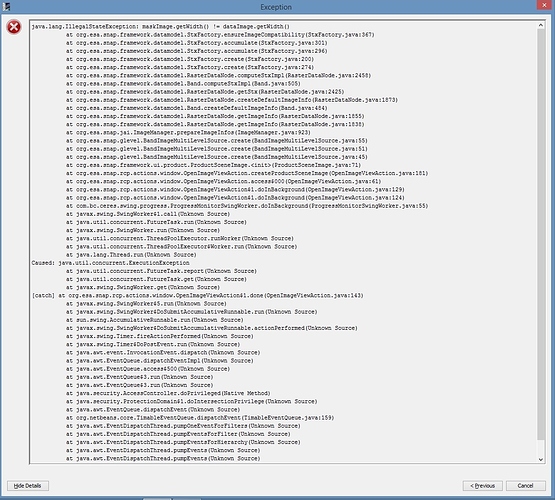Click the 'Caused: java.util.concurrent.ExecutionException' line

tap(110, 263)
